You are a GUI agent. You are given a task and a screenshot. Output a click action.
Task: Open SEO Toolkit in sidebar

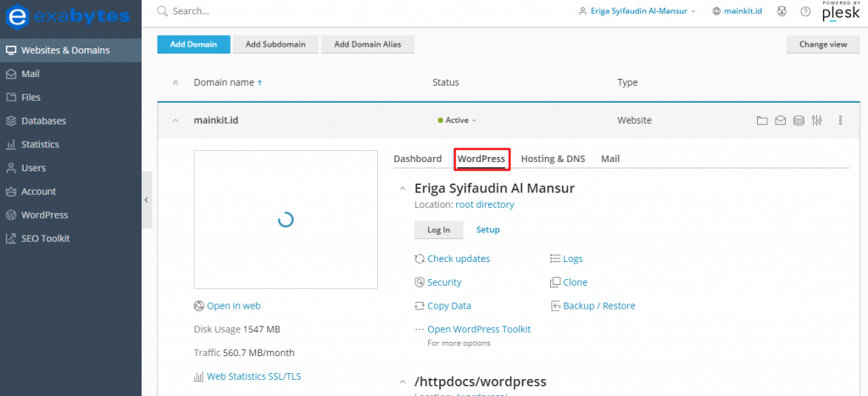tap(70, 238)
